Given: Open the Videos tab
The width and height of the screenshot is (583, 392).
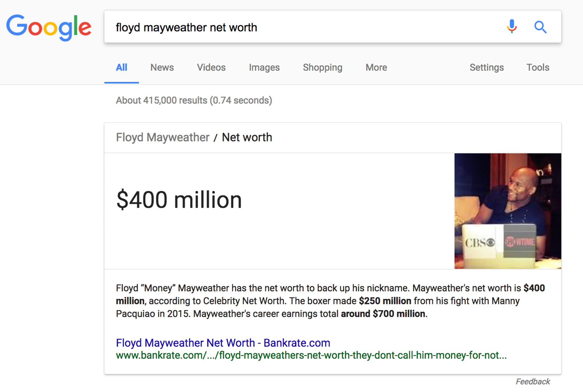Looking at the screenshot, I should (x=211, y=68).
